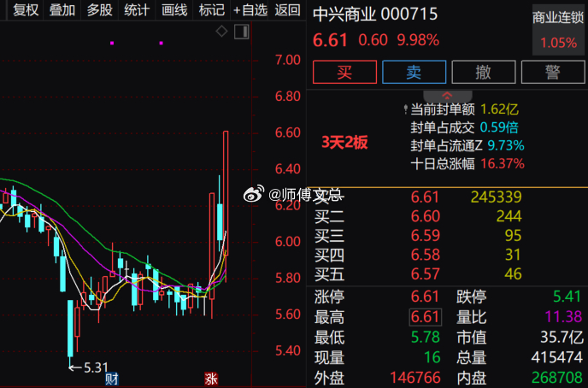The image size is (588, 388).
Task: Select stock name 中兴商业 000715
Action: click(375, 15)
